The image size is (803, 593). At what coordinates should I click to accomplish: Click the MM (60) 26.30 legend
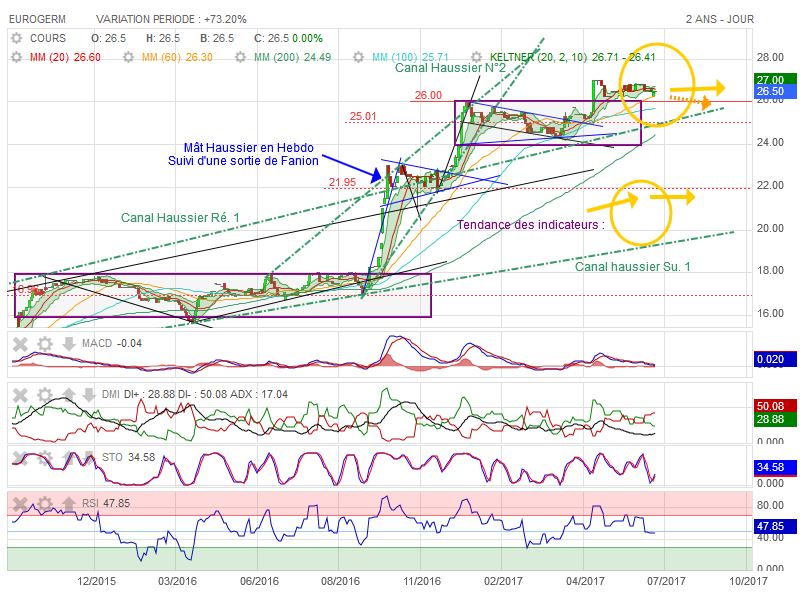177,57
